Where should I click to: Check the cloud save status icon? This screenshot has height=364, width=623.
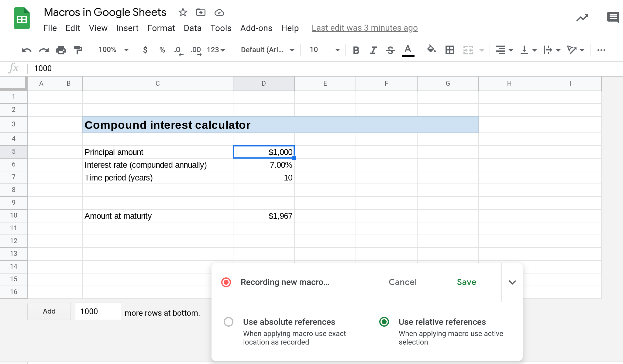[x=219, y=12]
